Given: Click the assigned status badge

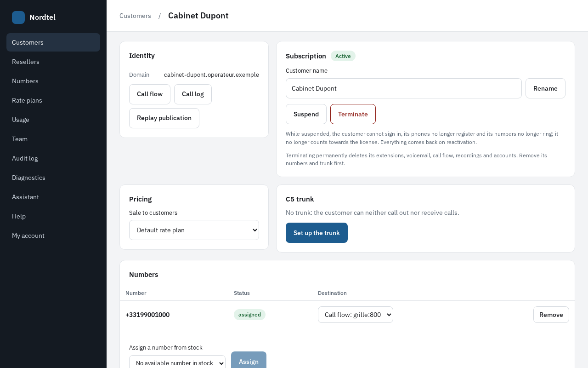Looking at the screenshot, I should coord(249,315).
